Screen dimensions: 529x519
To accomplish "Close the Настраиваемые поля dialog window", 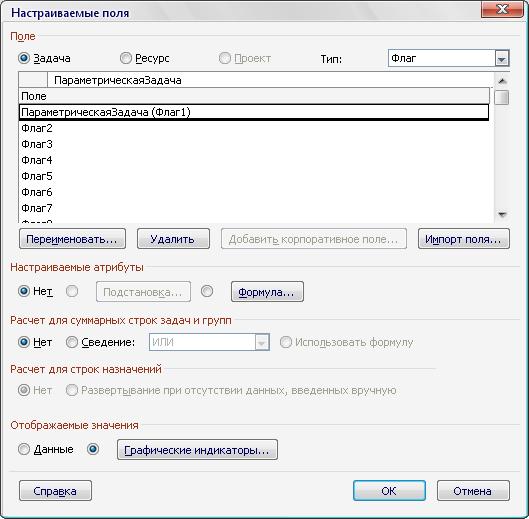I will 503,9.
